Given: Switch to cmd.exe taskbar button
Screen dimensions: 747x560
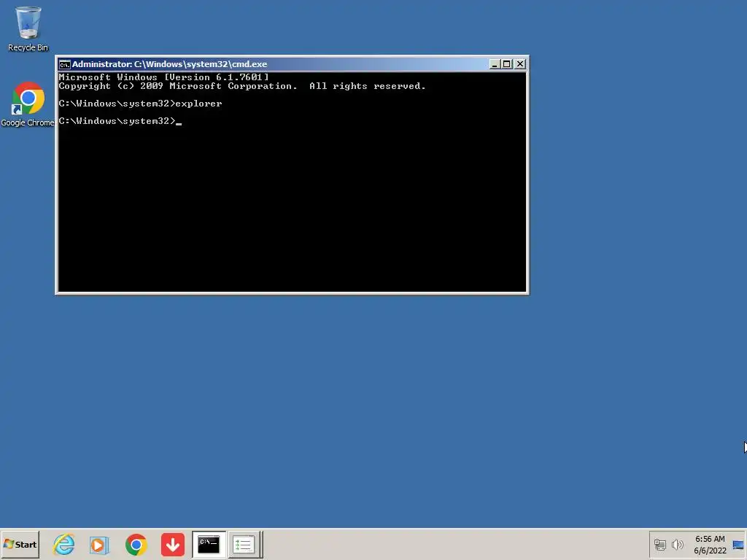Looking at the screenshot, I should coord(209,544).
